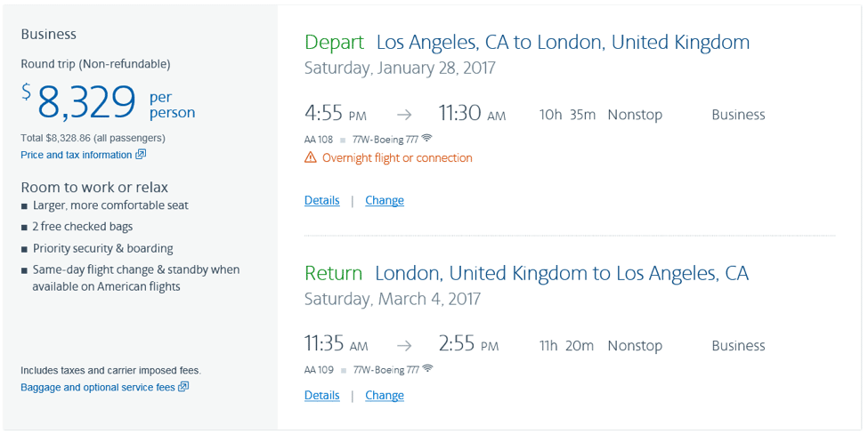Image resolution: width=868 pixels, height=434 pixels.
Task: Click arrow between 11:35 AM and 2:55 PM
Action: [404, 346]
